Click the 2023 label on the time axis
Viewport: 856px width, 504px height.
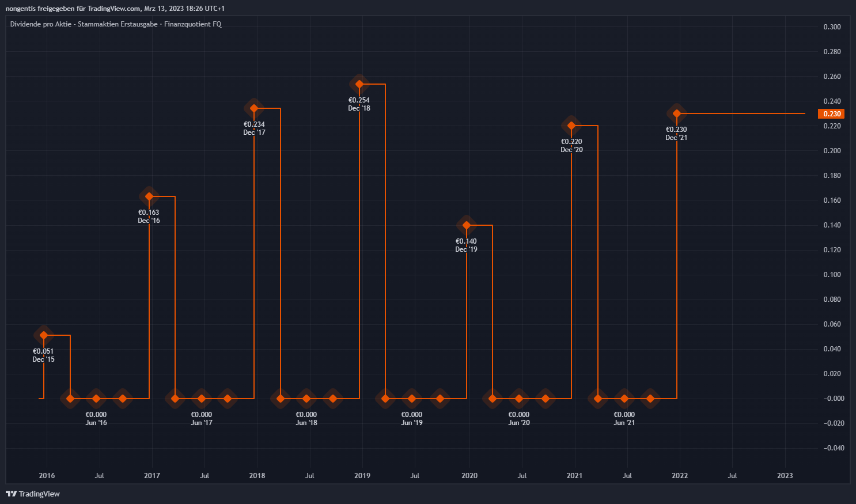click(785, 476)
